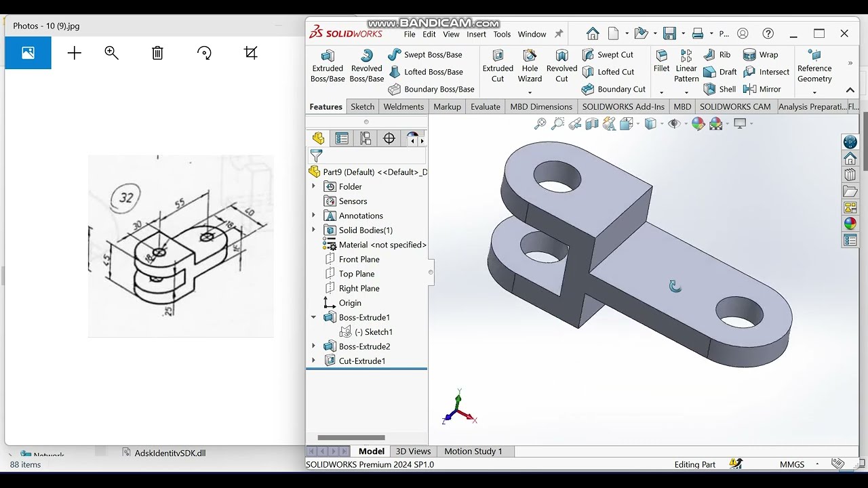Viewport: 868px width, 488px height.
Task: Open Appearances tab in task pane
Action: pyautogui.click(x=850, y=224)
